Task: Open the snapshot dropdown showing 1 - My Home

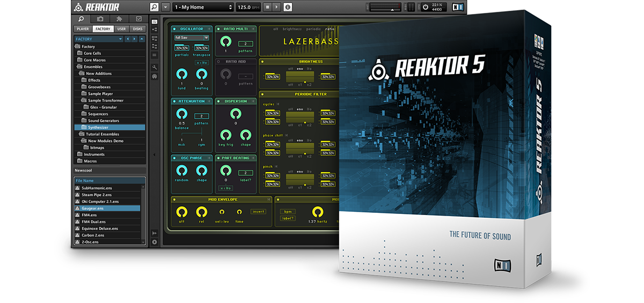Action: (203, 7)
